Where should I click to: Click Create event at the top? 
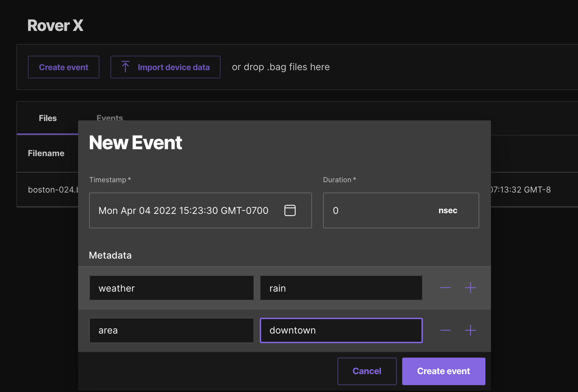(x=63, y=67)
